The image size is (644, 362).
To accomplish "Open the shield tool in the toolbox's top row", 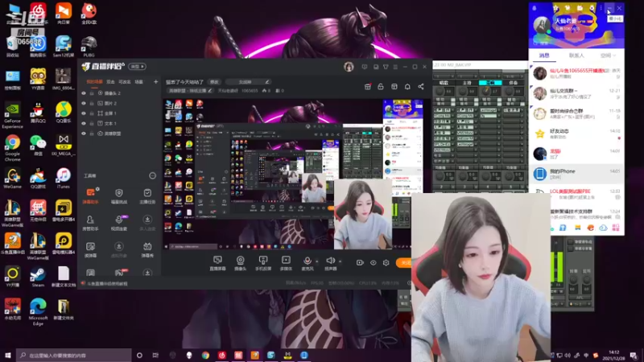I will 118,195.
